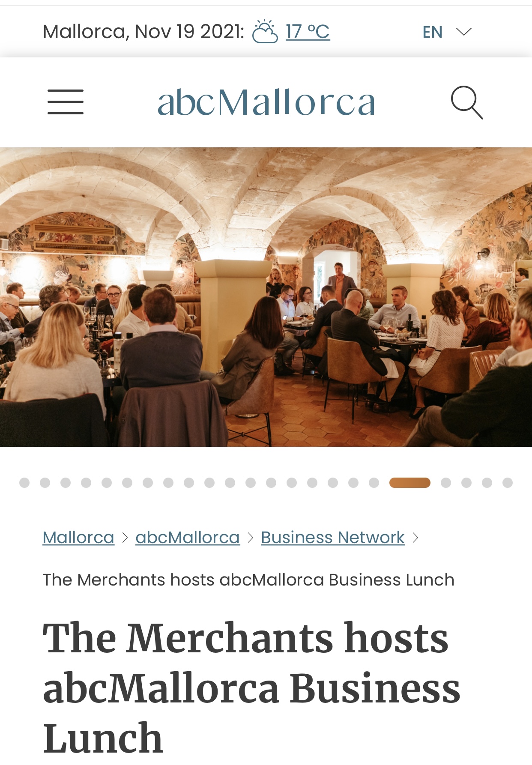Screen dimensions: 532x765
Task: Jump to the last carousel dot
Action: click(x=508, y=483)
